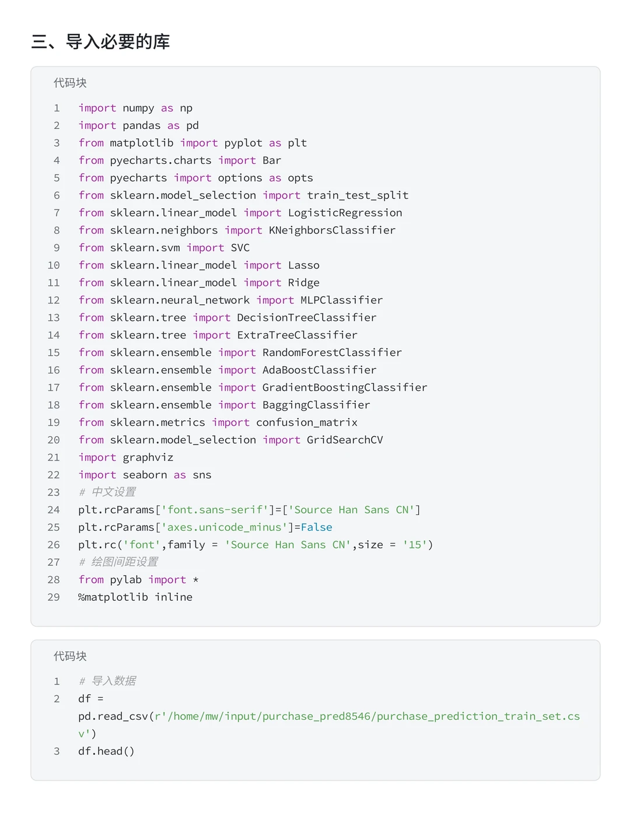Click the comment '# 中文设置'
The height and width of the screenshot is (840, 630).
point(107,492)
